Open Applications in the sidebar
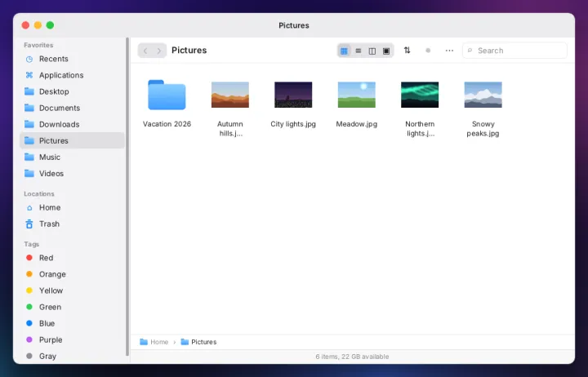This screenshot has width=588, height=377. [x=72, y=75]
